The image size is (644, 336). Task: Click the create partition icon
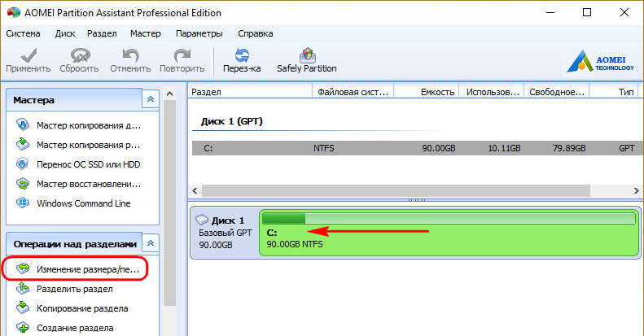coord(23,327)
